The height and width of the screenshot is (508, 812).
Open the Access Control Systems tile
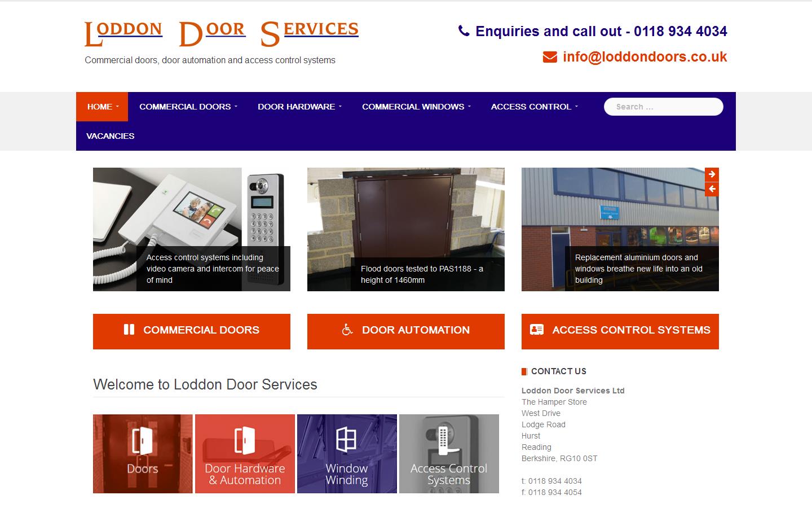(449, 454)
